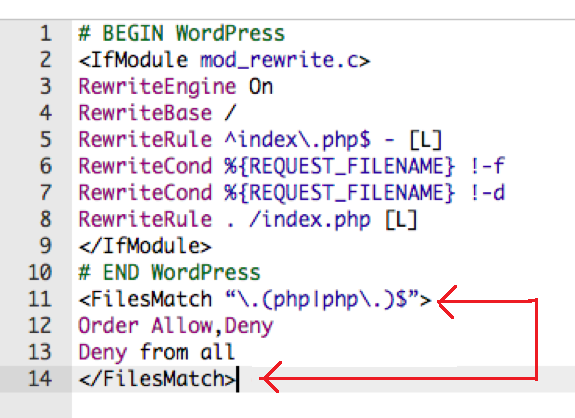This screenshot has width=575, height=418.
Task: Click the '</FilesMatch>' closing tag
Action: click(157, 379)
